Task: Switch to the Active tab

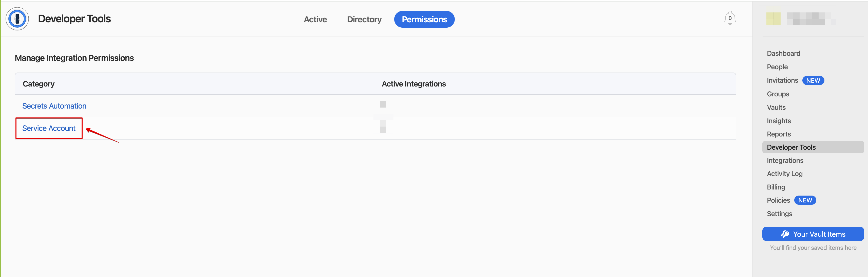Action: (x=315, y=19)
